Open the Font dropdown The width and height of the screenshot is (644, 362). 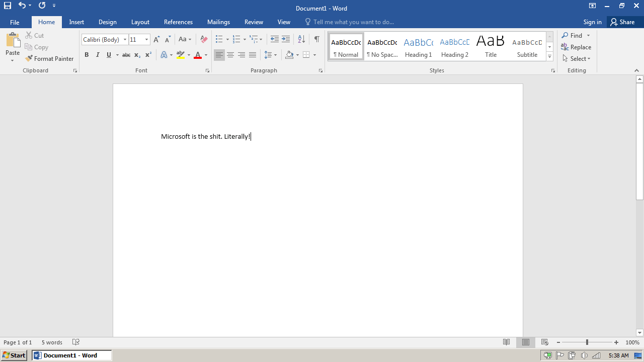(125, 39)
